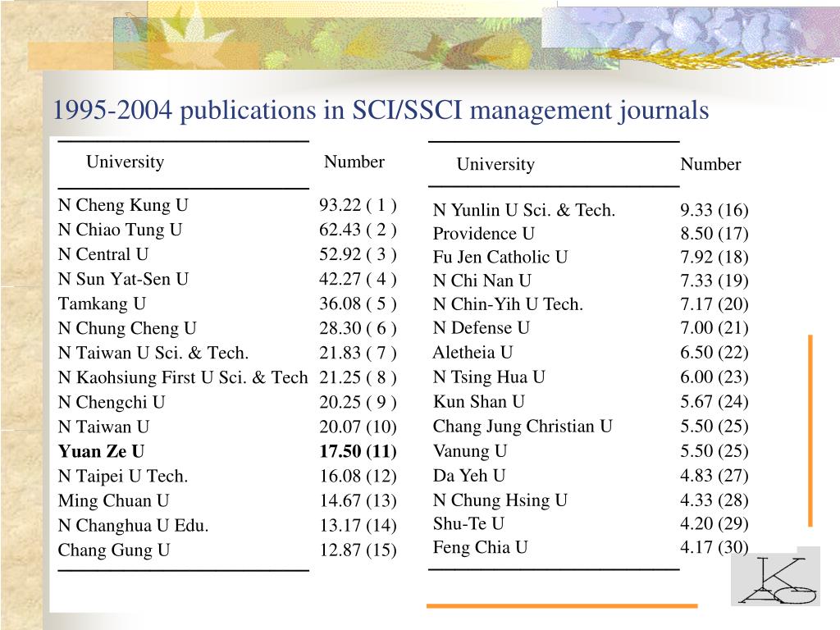
Task: Select 'Chang Jung Christian U' entry
Action: (523, 427)
